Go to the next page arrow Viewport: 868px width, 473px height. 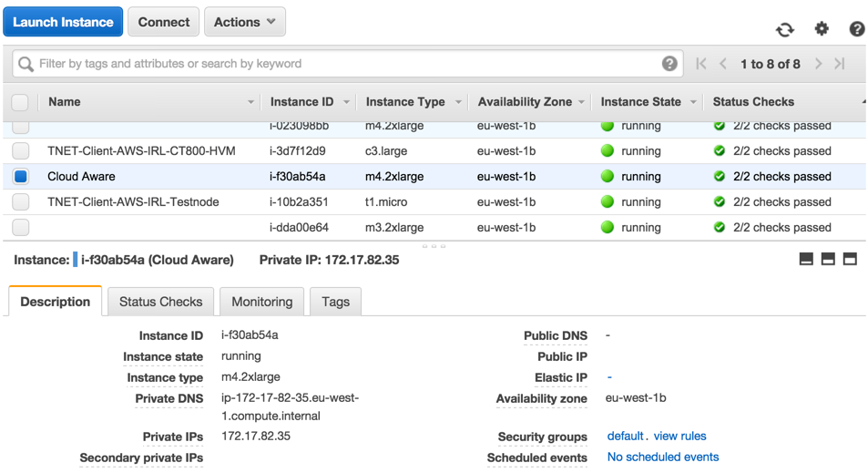pos(818,64)
